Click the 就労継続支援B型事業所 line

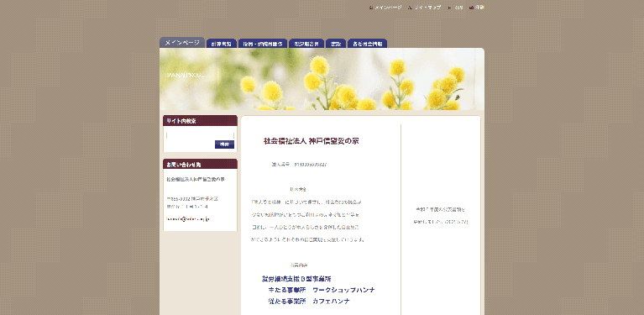[296, 279]
